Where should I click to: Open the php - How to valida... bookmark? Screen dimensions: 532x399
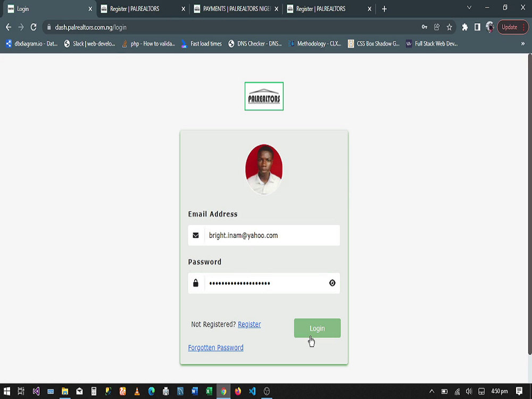click(148, 44)
